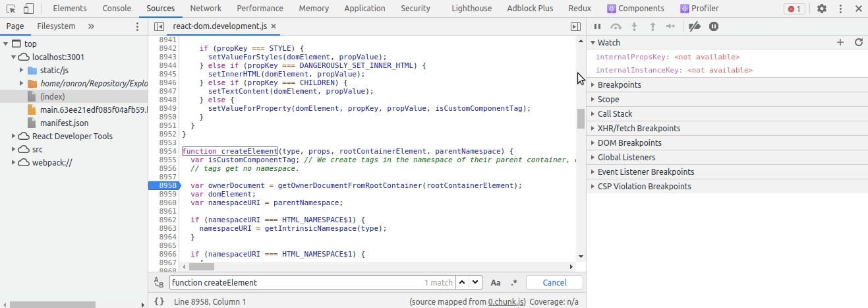Expand DOM Breakpoints section
Viewport: 868px width, 308px height.
tap(727, 142)
